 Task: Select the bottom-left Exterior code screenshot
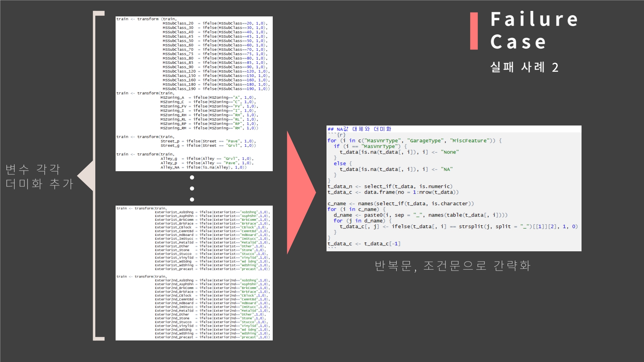click(x=194, y=273)
